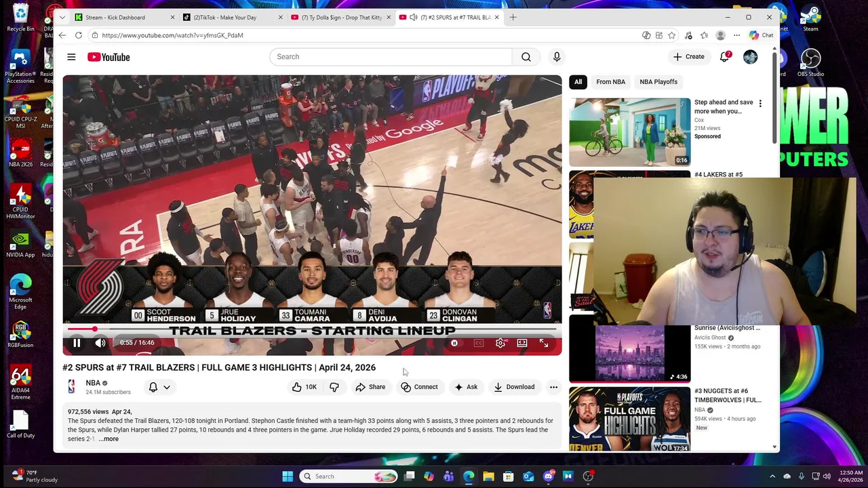This screenshot has width=868, height=488.
Task: Open a new browser tab
Action: point(513,17)
